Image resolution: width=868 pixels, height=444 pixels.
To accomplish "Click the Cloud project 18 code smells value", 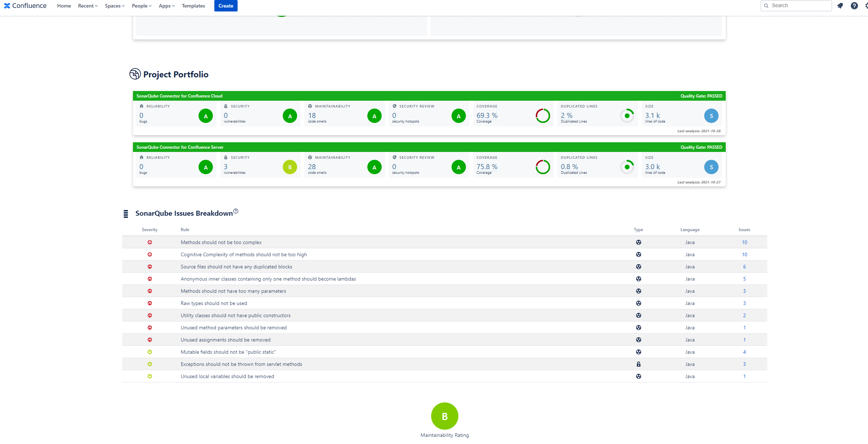I will [x=312, y=115].
